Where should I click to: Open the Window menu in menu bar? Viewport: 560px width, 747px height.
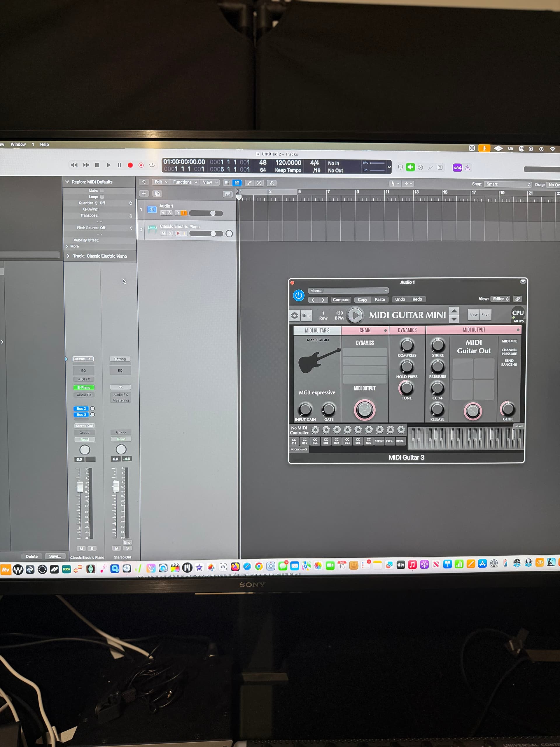point(18,144)
